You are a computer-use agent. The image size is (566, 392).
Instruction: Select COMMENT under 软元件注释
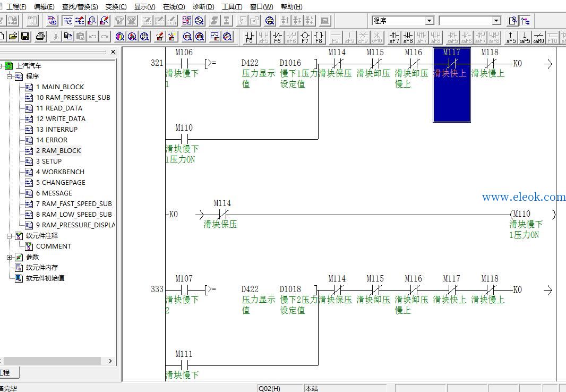[x=54, y=246]
